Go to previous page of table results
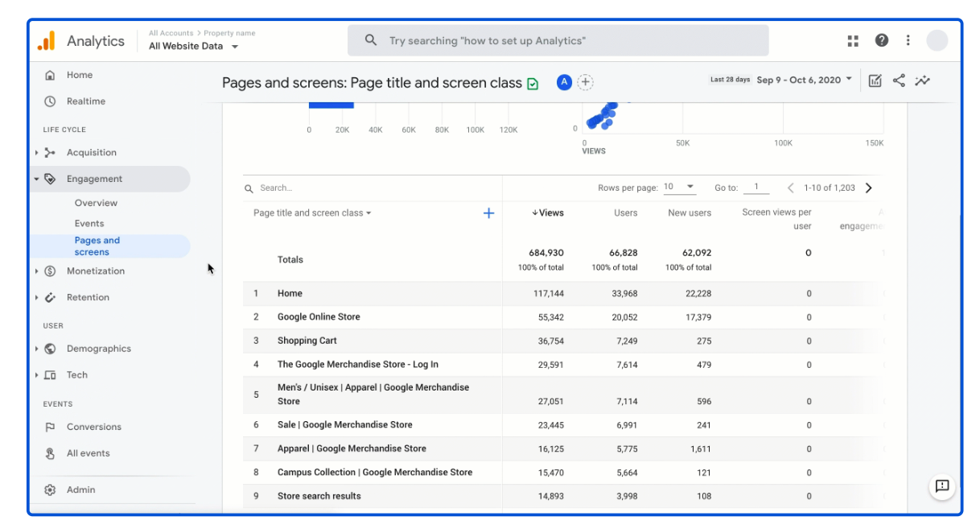 (791, 188)
